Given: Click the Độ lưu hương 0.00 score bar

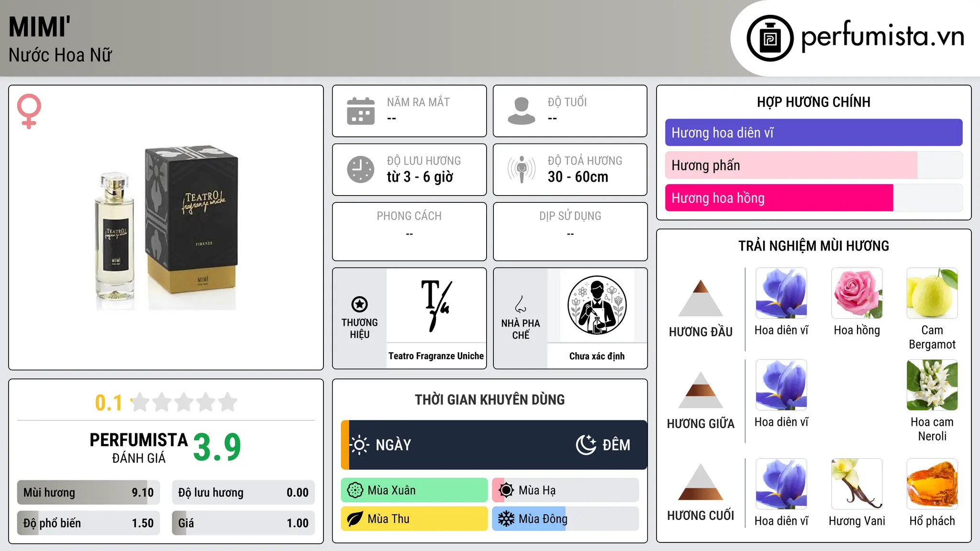Looking at the screenshot, I should [243, 492].
